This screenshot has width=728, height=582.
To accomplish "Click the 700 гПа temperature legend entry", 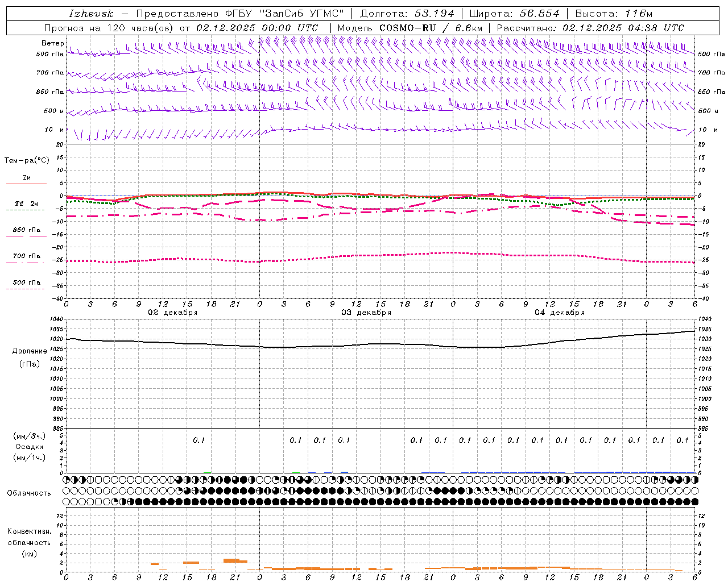I will click(27, 256).
